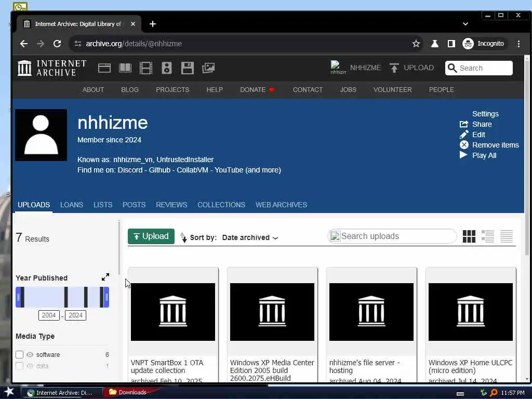Open the DONATE link
This screenshot has height=399, width=532.
click(x=257, y=89)
